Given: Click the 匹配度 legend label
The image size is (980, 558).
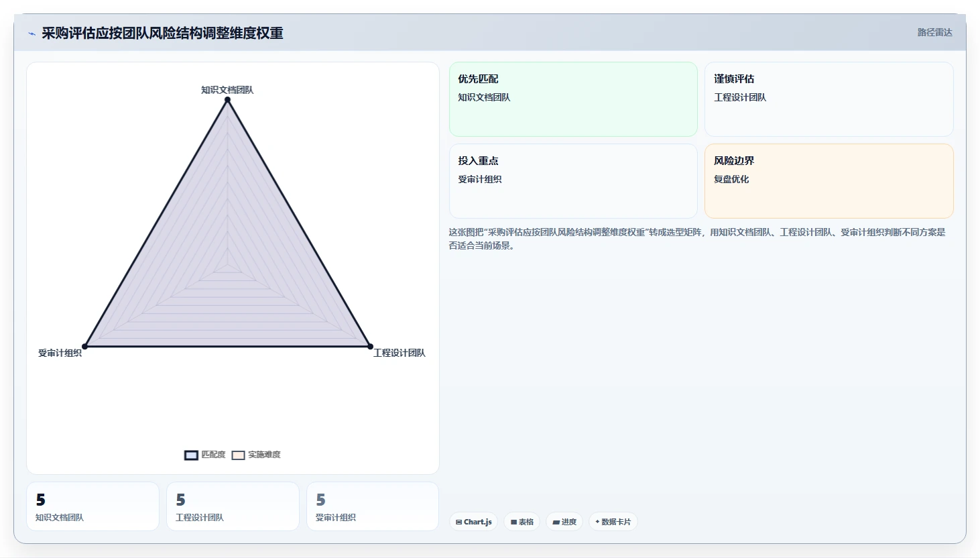Looking at the screenshot, I should point(213,455).
